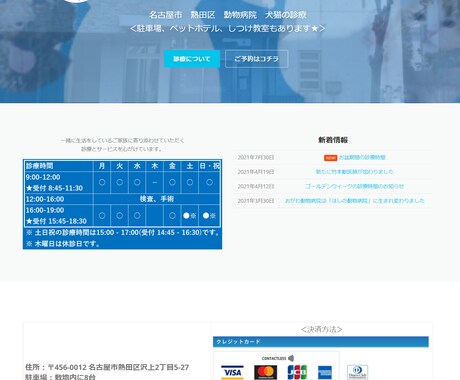Click the JCB card logo
This screenshot has height=380, width=460.
click(297, 372)
